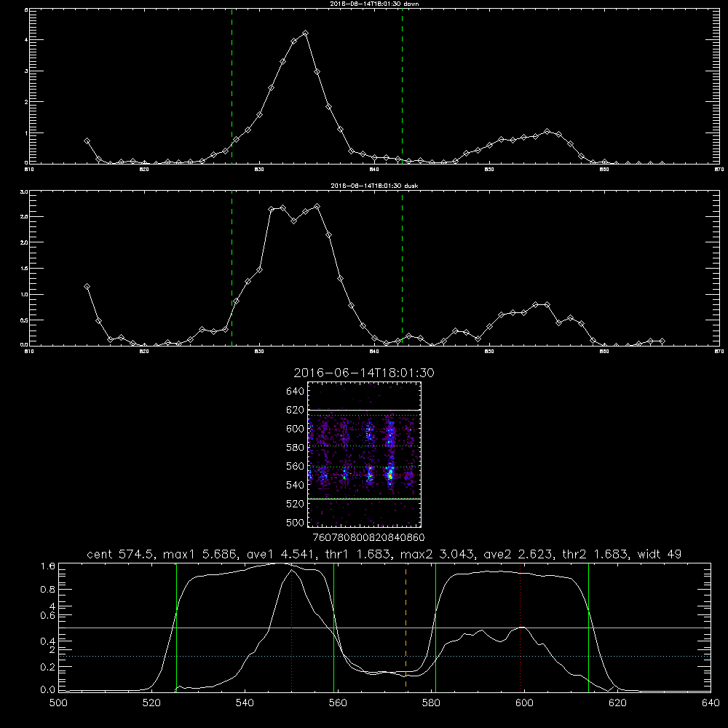
Task: Select the red dotted line at 600 in bottom plot
Action: [520, 627]
